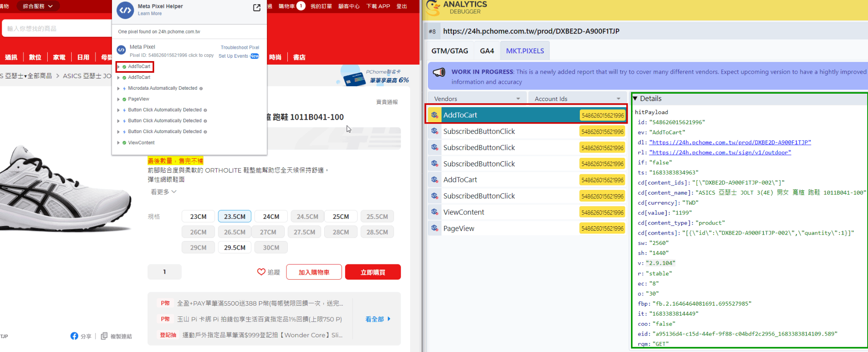Screen dimensions: 868x352
Task: Select the 23.5CM size option
Action: (235, 216)
